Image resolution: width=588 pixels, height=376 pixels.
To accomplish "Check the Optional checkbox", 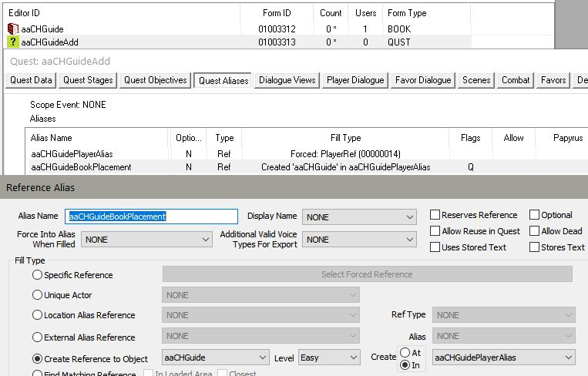I will [x=535, y=215].
